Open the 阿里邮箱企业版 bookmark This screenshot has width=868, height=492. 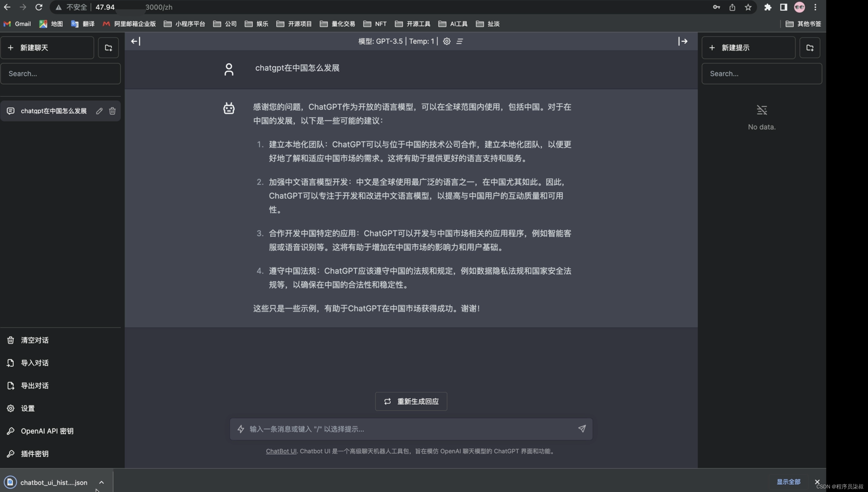pos(129,24)
